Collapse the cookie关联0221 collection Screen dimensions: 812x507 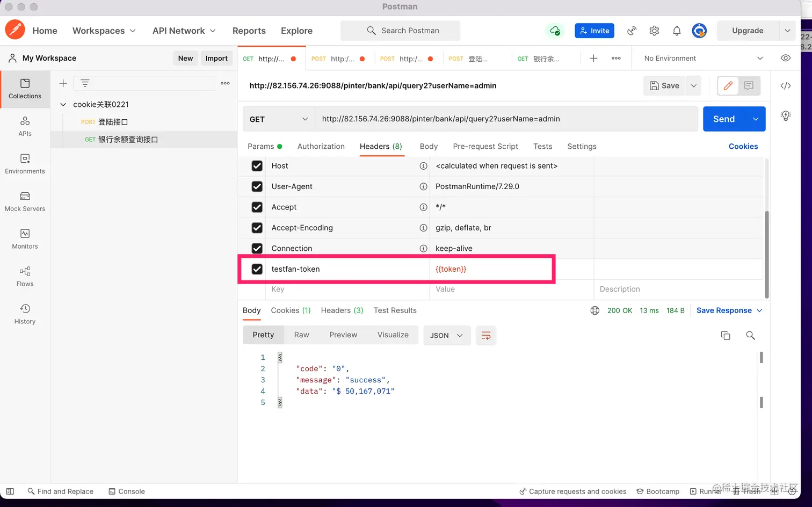[63, 104]
